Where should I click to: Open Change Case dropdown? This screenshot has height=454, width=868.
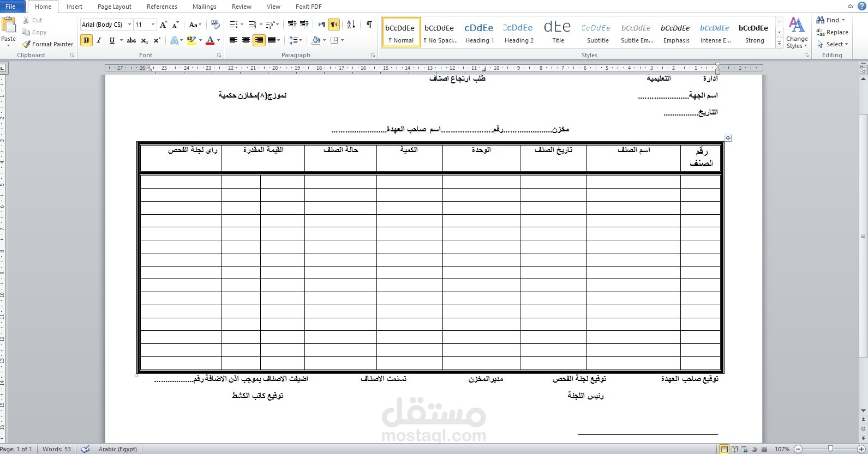(x=195, y=25)
